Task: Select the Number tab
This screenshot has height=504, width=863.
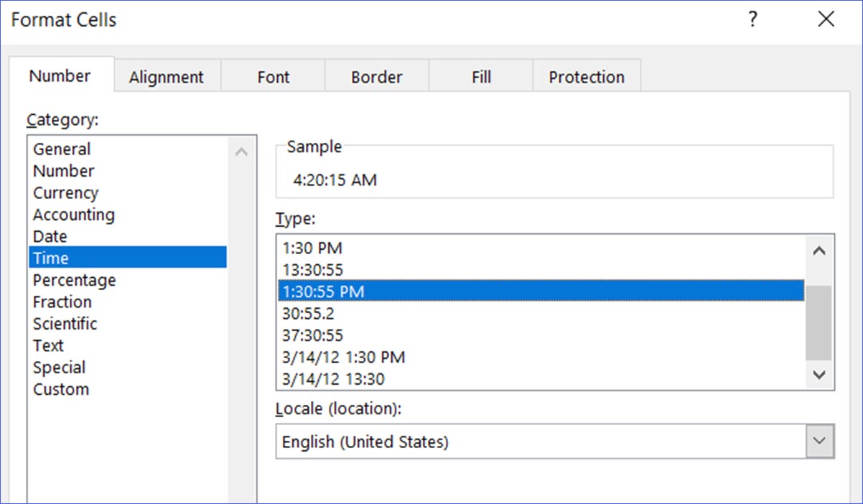Action: click(60, 75)
